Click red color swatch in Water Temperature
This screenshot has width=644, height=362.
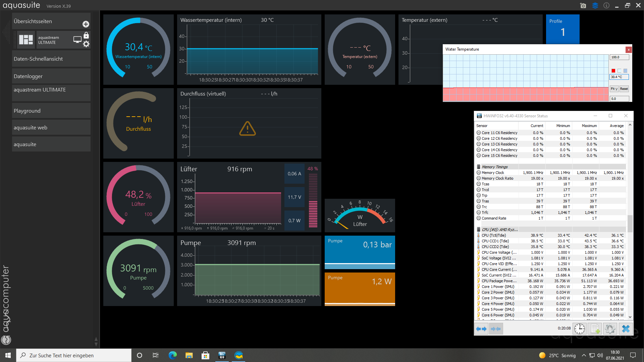coord(613,71)
